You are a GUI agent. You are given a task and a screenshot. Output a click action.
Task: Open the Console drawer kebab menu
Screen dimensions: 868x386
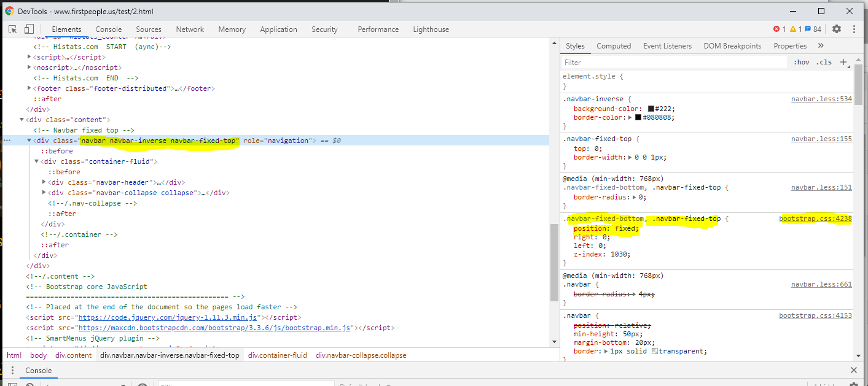tap(12, 370)
